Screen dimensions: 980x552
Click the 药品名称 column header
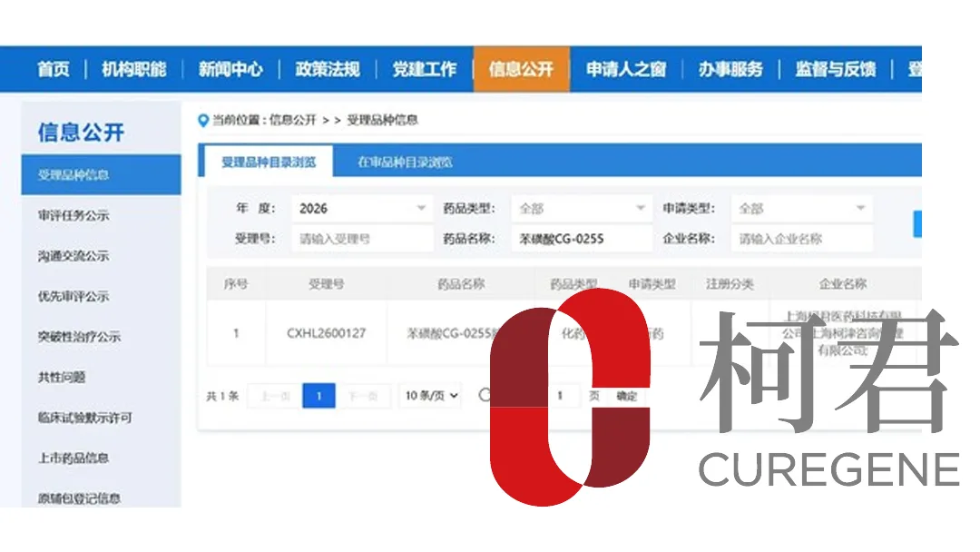click(461, 284)
